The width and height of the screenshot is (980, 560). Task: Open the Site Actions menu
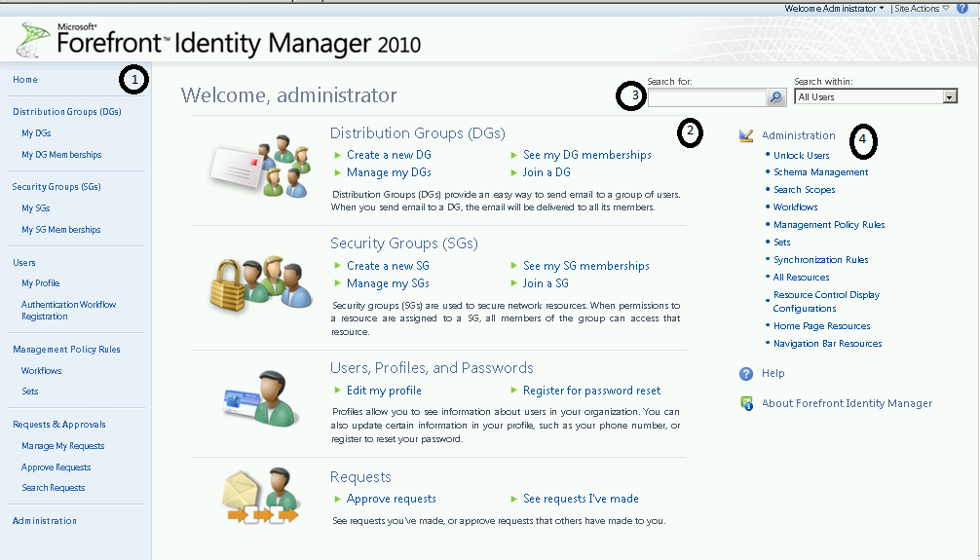922,9
